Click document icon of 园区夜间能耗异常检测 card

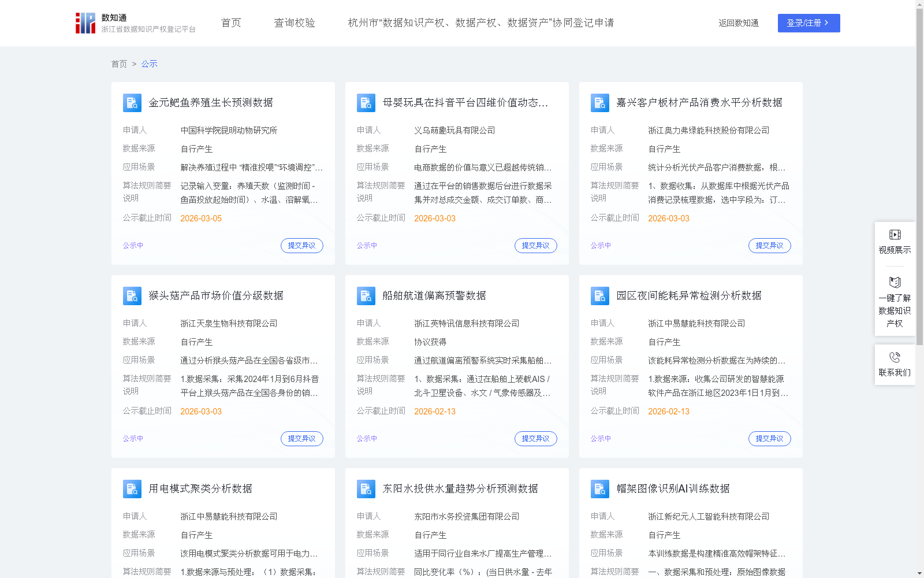coord(600,296)
